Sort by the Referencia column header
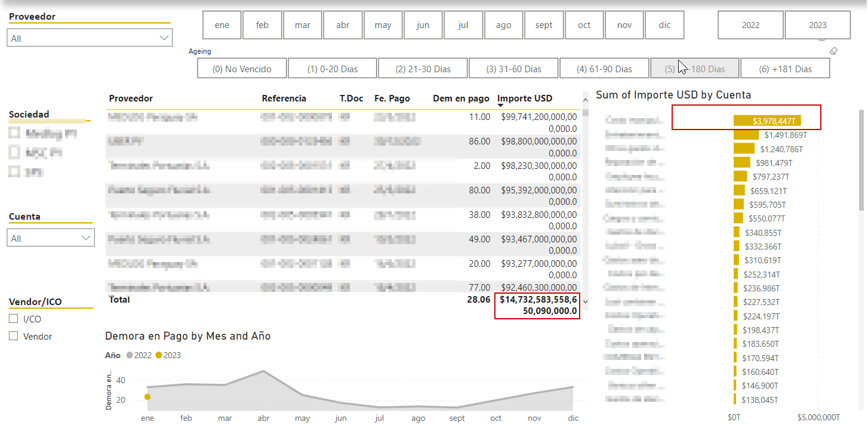868x425 pixels. pyautogui.click(x=284, y=98)
